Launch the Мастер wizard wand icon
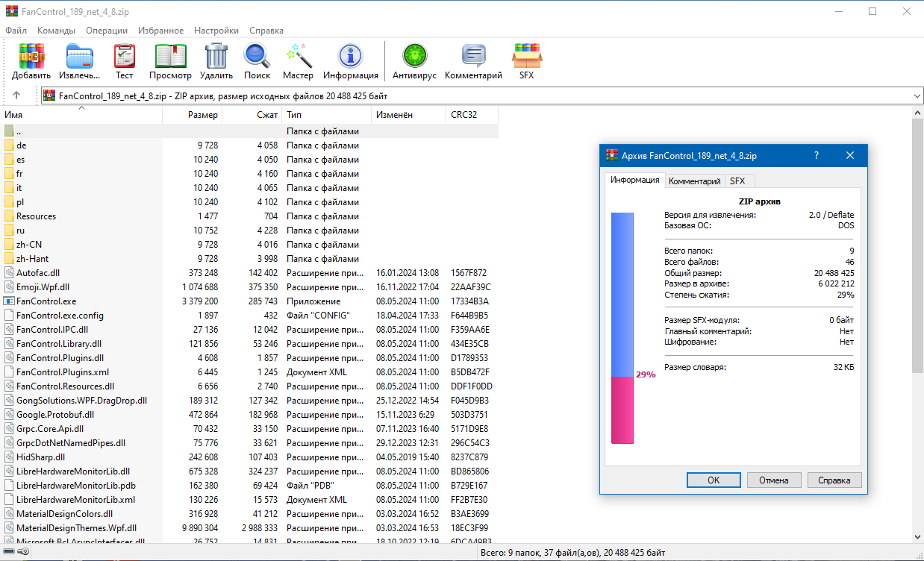 pyautogui.click(x=298, y=57)
